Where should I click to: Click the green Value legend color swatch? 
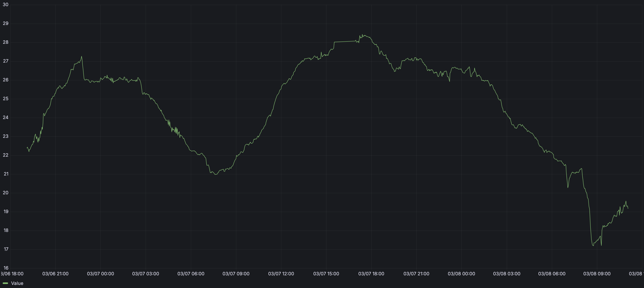coord(5,283)
